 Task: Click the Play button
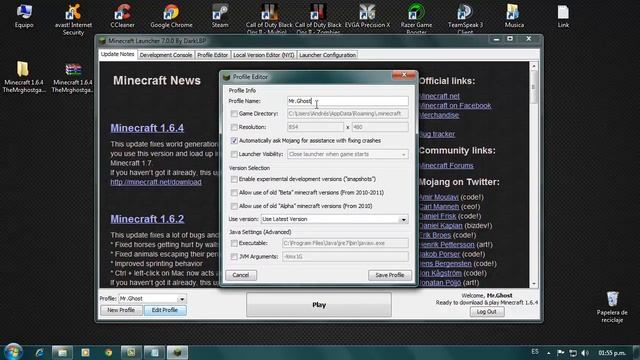tap(319, 304)
